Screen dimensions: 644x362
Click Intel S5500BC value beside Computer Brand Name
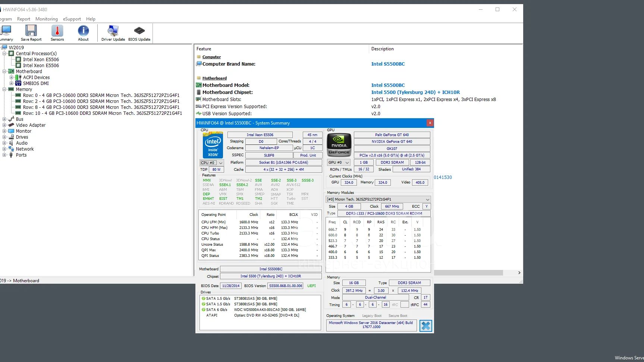pyautogui.click(x=388, y=64)
